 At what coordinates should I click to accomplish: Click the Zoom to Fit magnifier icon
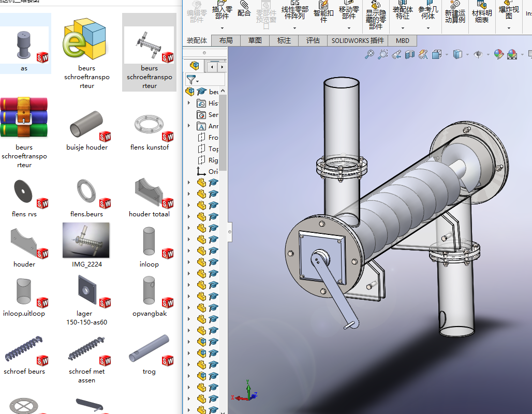pyautogui.click(x=370, y=54)
